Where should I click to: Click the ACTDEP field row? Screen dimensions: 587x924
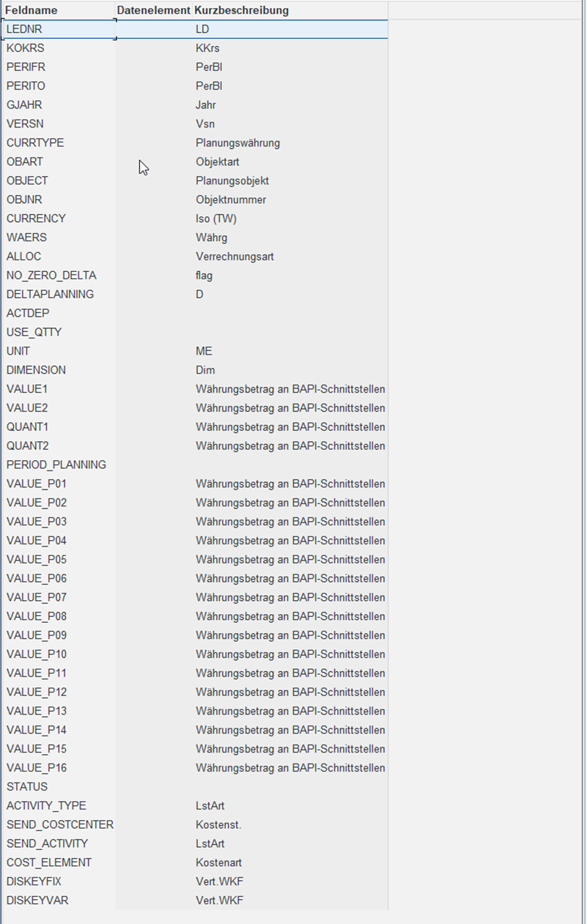coord(195,314)
